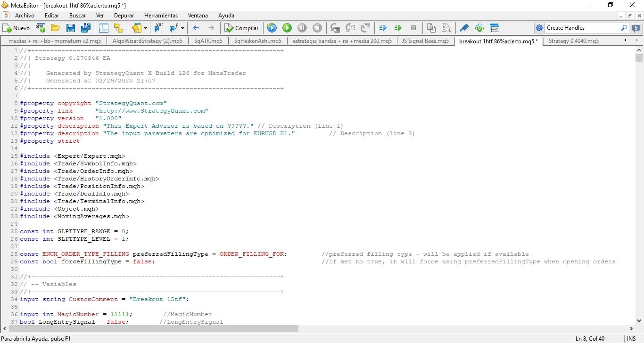Switch to SqATR.mq5 tab
This screenshot has width=644, height=343.
pos(208,41)
